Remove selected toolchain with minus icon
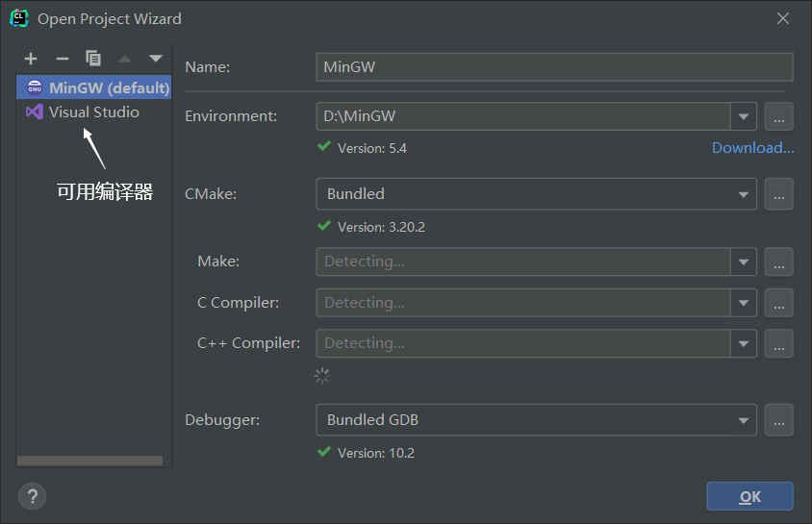Screen dimensions: 812x524 (63, 59)
